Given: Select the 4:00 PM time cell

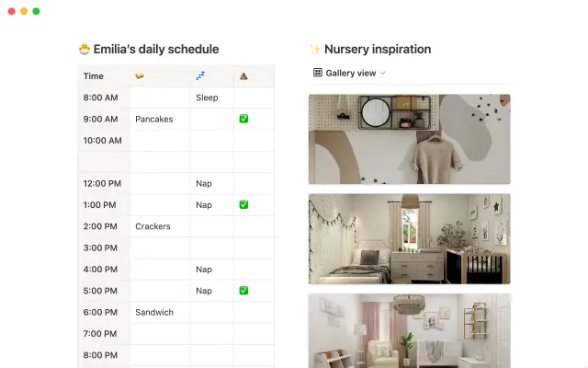Looking at the screenshot, I should (x=104, y=270).
